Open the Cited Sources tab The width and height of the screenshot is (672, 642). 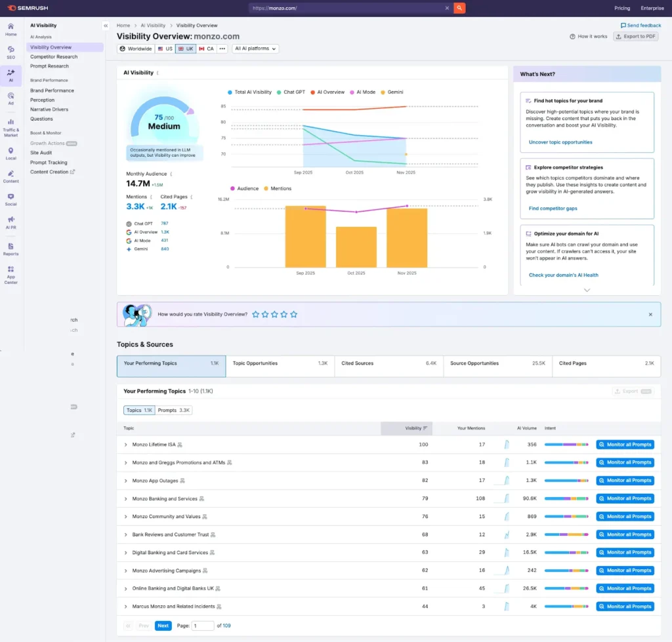[388, 366]
